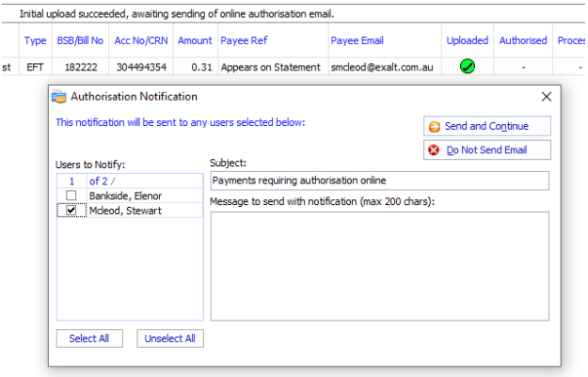Click into the Subject text field
Image resolution: width=588 pixels, height=377 pixels.
(x=378, y=181)
